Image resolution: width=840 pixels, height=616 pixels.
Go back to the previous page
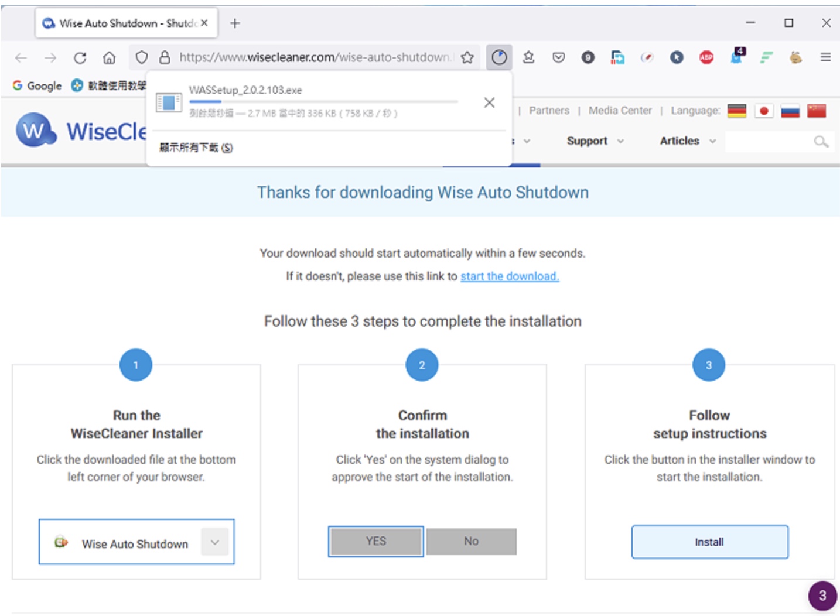click(21, 57)
